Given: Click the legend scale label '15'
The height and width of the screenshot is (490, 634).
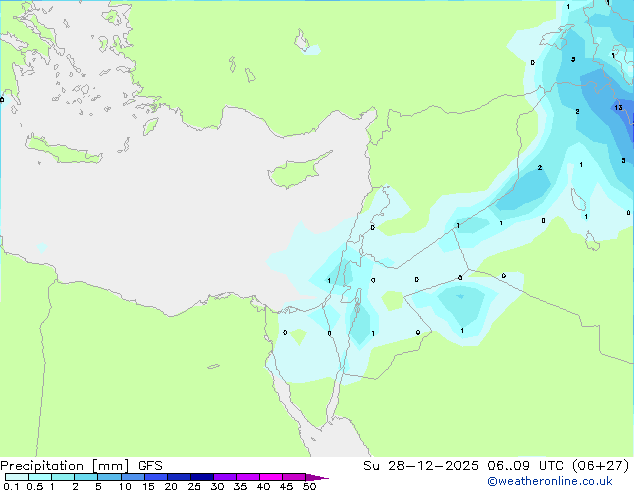Looking at the screenshot, I should point(148,486).
